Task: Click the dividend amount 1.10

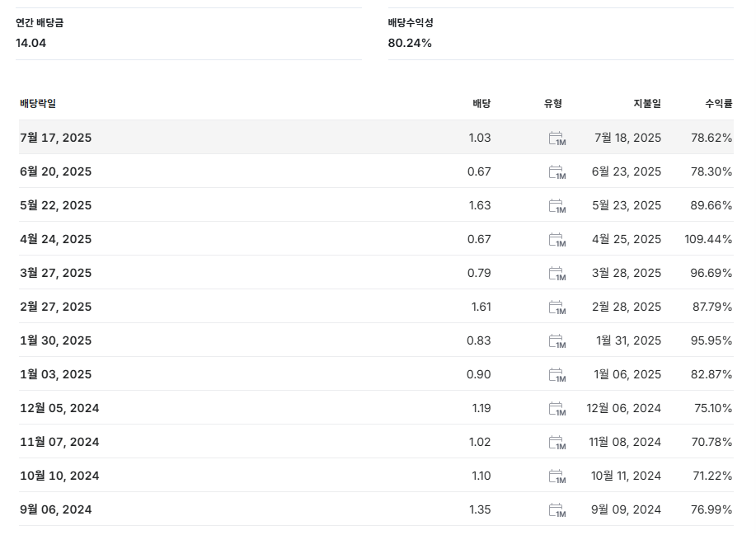Action: point(481,475)
